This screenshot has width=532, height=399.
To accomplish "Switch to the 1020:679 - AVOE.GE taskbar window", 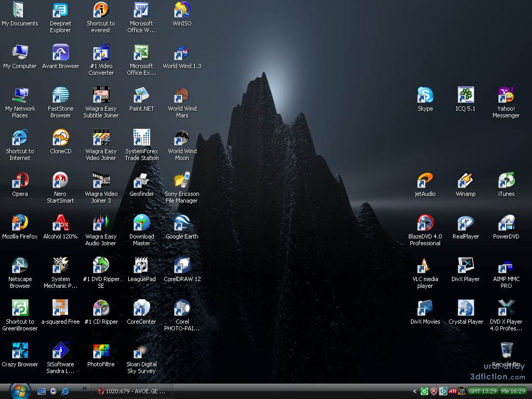I will click(x=132, y=391).
